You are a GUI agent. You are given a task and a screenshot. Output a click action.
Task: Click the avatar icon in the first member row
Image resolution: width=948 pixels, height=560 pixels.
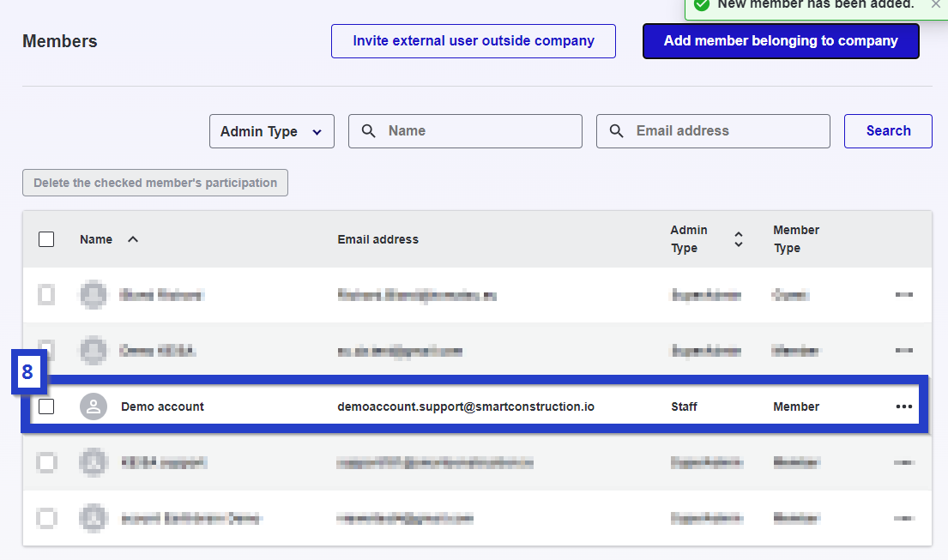(x=94, y=295)
